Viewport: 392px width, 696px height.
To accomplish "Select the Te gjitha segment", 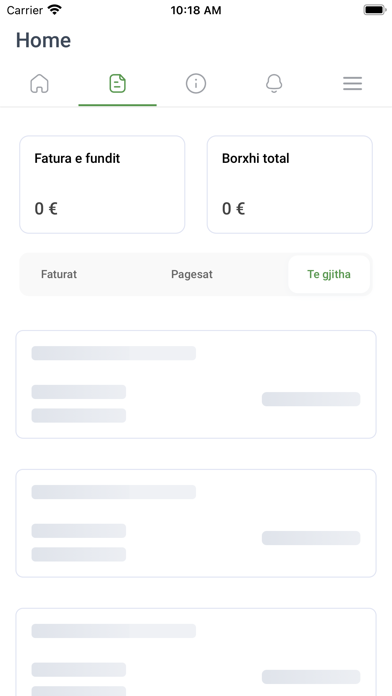I will click(x=329, y=274).
